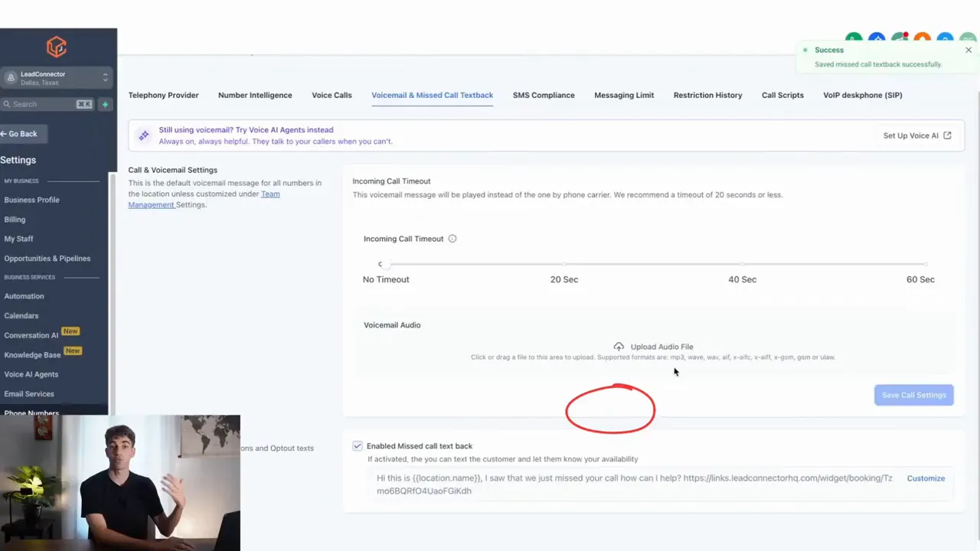Screen dimensions: 980x551
Task: Uncheck Enabled Missed call text back
Action: 357,445
